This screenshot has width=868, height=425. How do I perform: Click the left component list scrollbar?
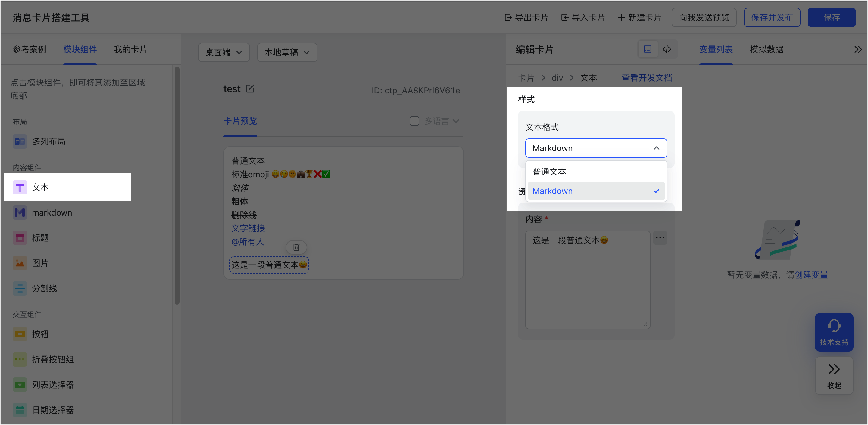pyautogui.click(x=177, y=185)
